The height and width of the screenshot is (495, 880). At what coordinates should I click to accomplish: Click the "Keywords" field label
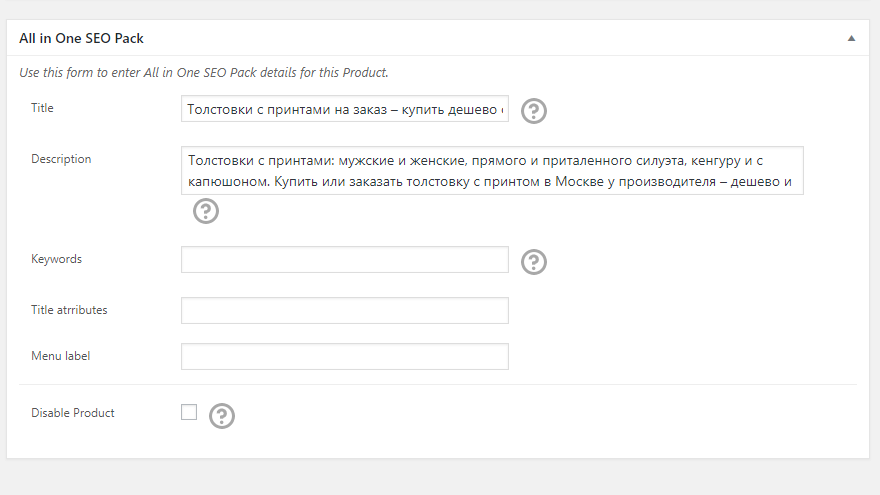click(x=56, y=259)
